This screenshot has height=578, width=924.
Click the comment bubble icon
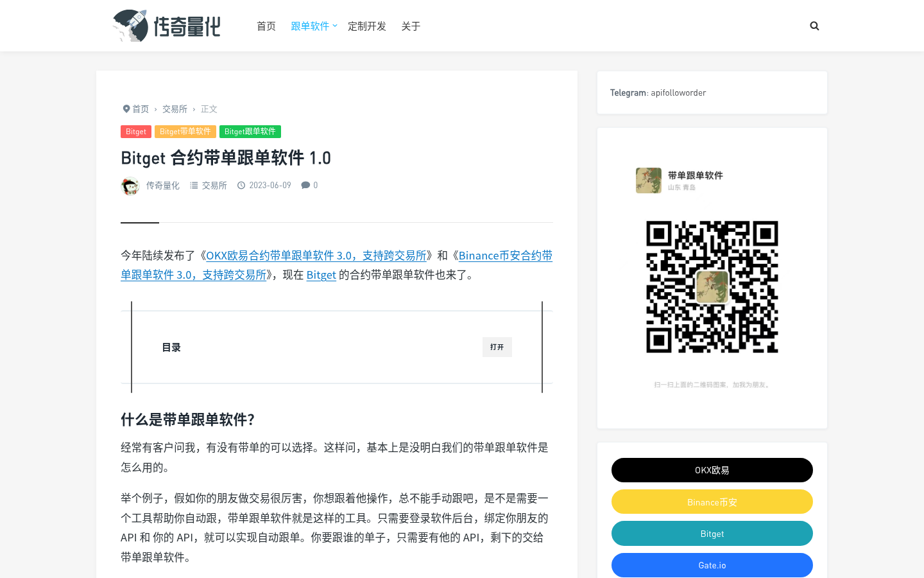305,185
